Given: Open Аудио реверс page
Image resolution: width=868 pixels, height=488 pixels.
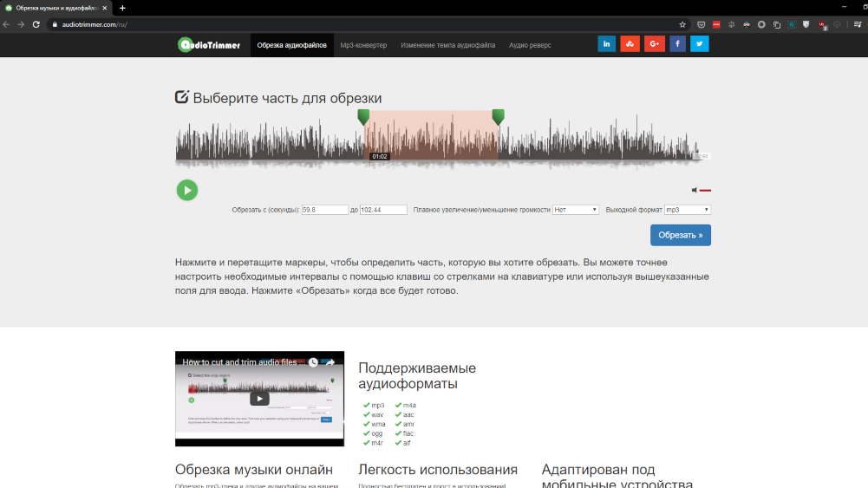Looking at the screenshot, I should pyautogui.click(x=530, y=45).
